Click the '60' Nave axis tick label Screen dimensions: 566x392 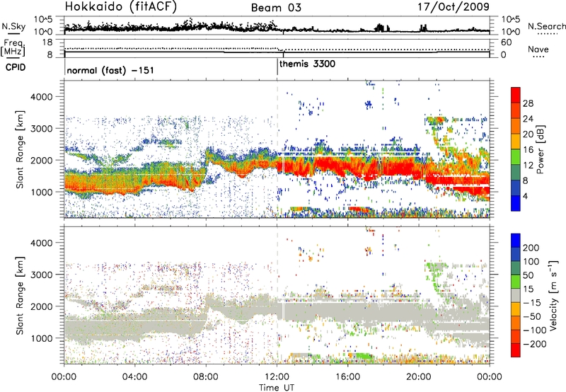pyautogui.click(x=506, y=42)
